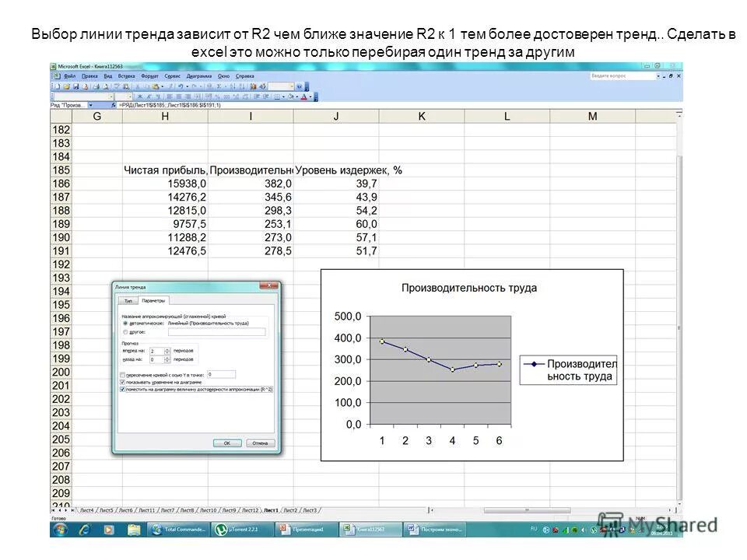Open the Правка menu
The height and width of the screenshot is (560, 747).
(x=89, y=75)
